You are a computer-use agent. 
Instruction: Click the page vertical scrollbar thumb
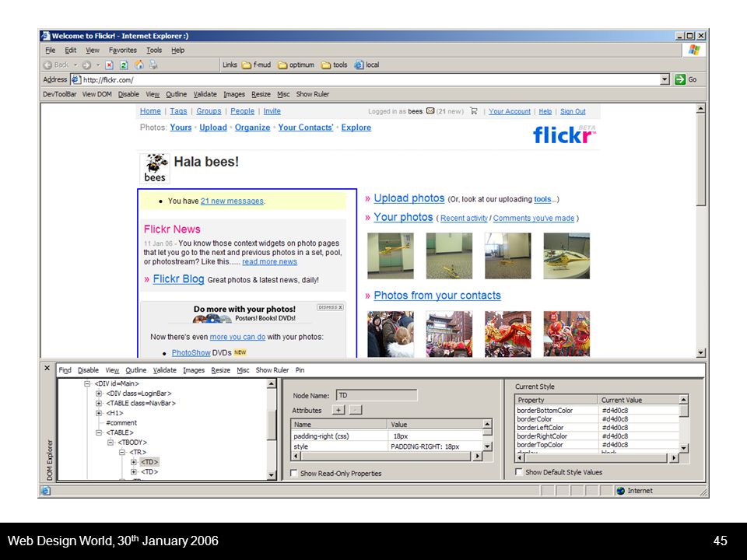coord(700,159)
